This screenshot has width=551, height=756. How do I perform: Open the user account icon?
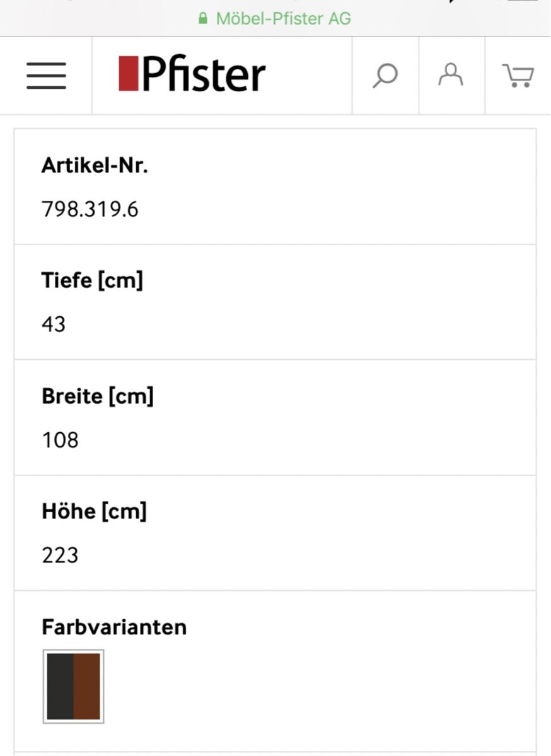(451, 74)
